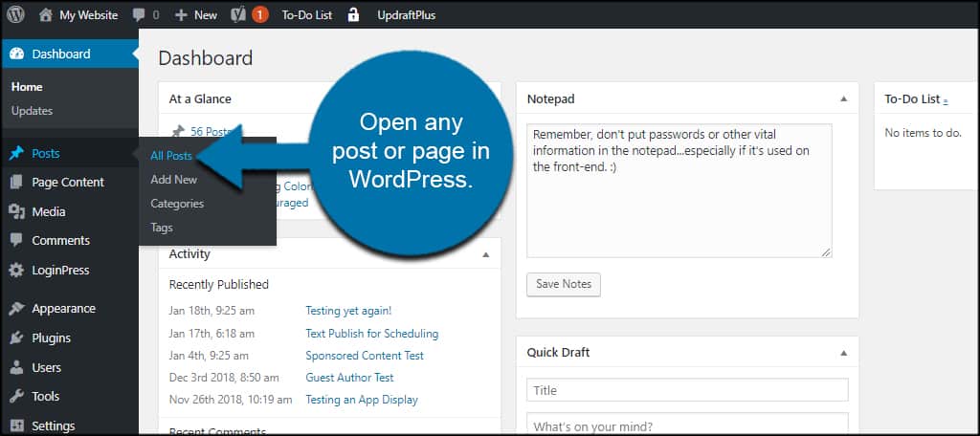This screenshot has height=436, width=980.
Task: Click the Media icon in sidebar
Action: (17, 211)
